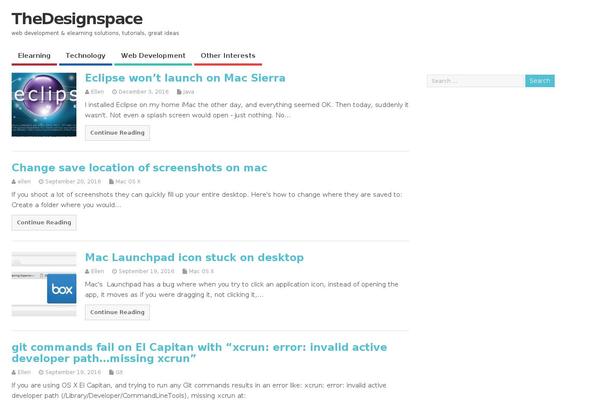Click author Ellen on the Launchpad post
Viewport: 600px width, 400px height.
pos(97,271)
